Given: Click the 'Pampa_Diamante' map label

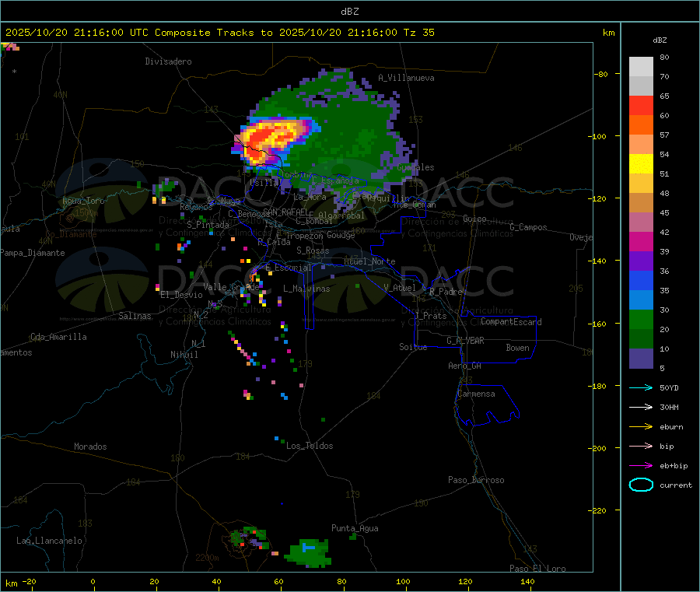Looking at the screenshot, I should pos(33,253).
